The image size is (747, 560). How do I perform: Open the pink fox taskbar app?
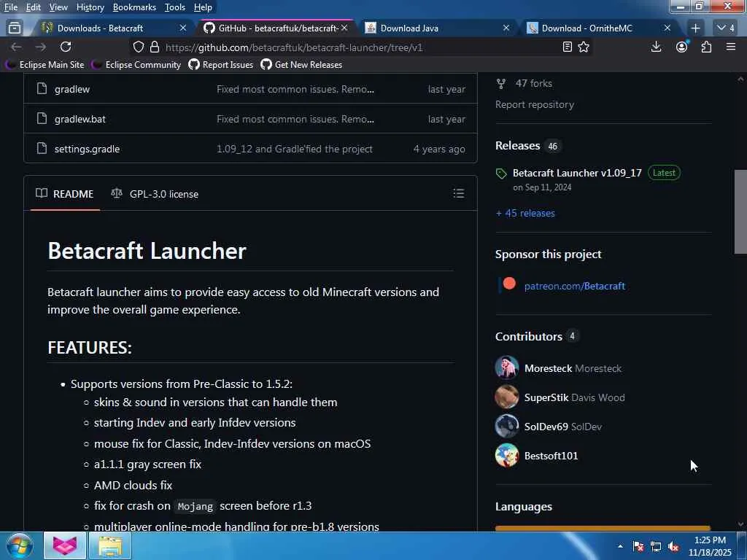(65, 545)
